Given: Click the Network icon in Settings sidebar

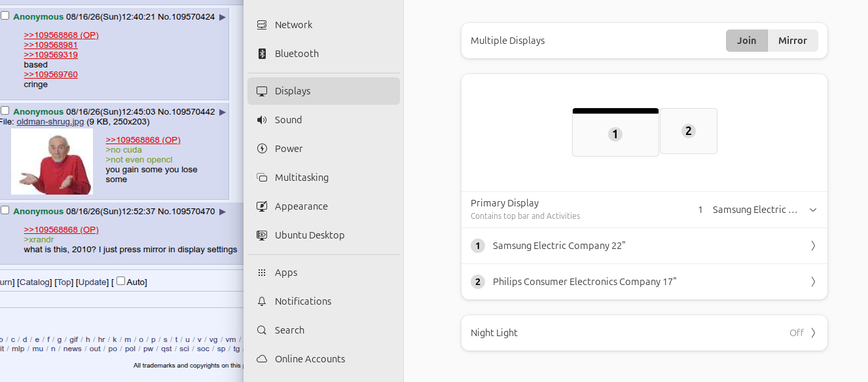Looking at the screenshot, I should pyautogui.click(x=262, y=25).
